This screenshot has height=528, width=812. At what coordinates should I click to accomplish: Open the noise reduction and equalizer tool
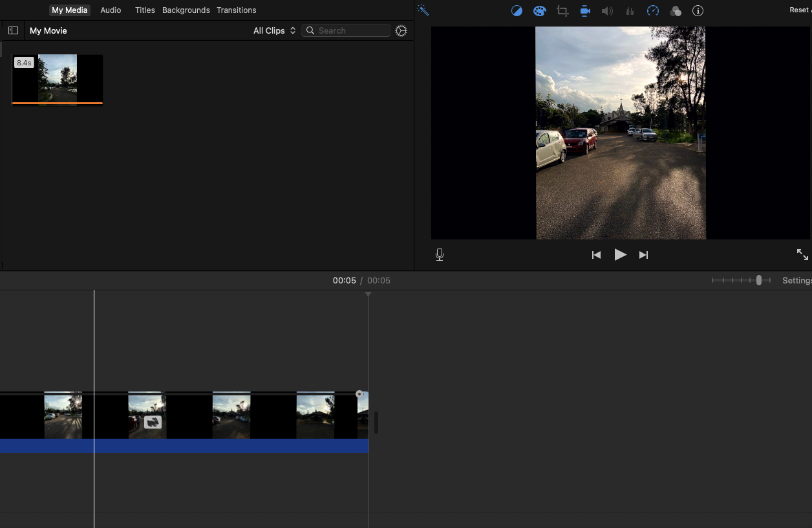point(630,11)
